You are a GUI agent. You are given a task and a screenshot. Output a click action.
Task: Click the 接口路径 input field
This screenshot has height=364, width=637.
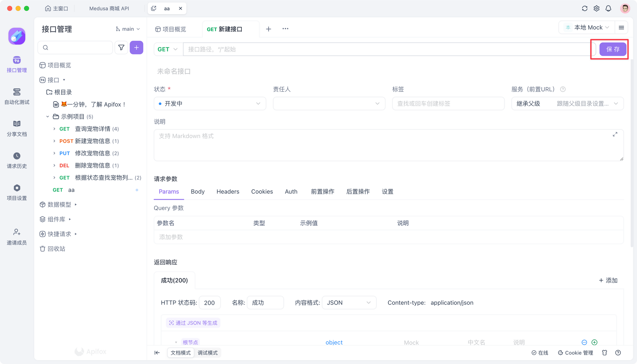389,49
